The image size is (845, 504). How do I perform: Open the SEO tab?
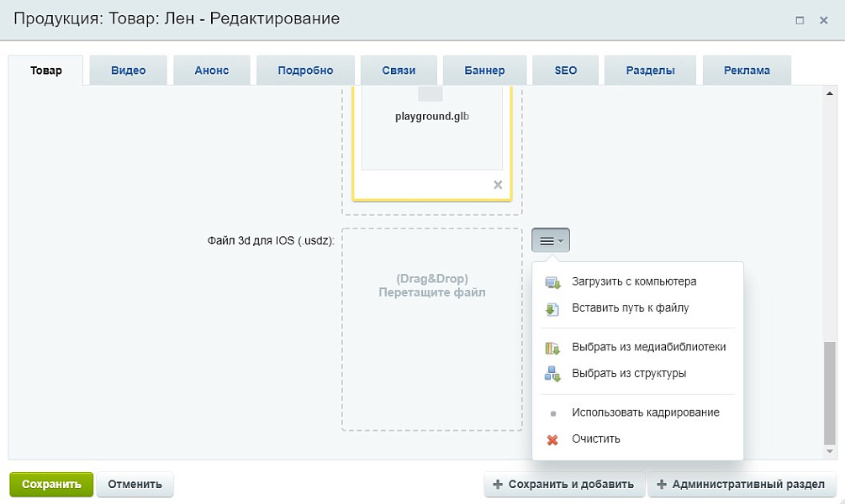[566, 71]
